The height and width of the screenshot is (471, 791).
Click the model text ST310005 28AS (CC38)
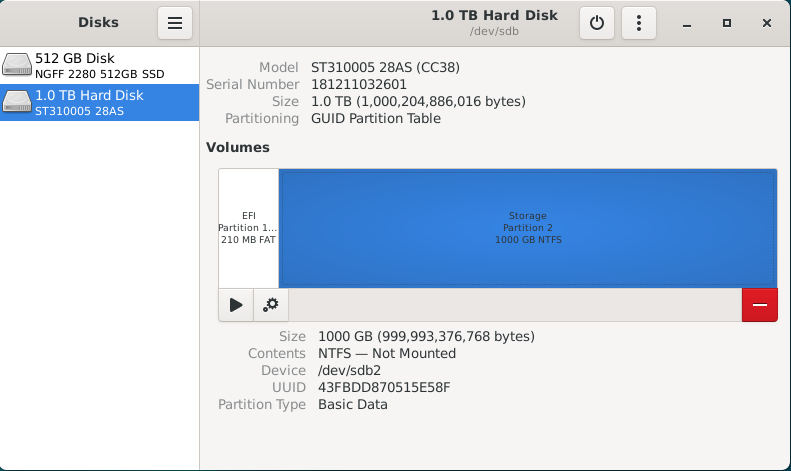point(385,67)
